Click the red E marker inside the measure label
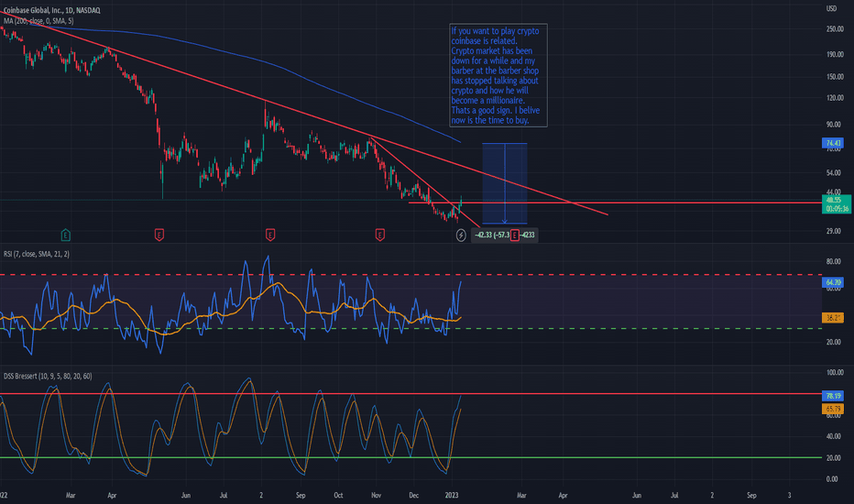854x504 pixels. [x=515, y=236]
